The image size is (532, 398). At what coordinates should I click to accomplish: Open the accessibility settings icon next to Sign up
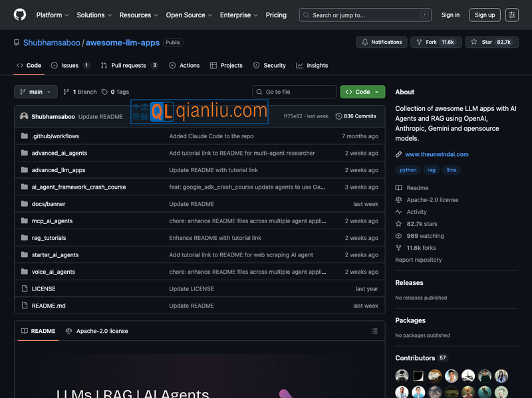click(511, 15)
